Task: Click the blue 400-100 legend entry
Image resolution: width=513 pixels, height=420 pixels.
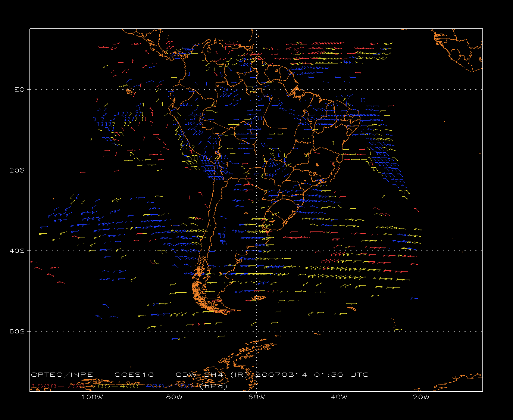Action: pos(169,386)
